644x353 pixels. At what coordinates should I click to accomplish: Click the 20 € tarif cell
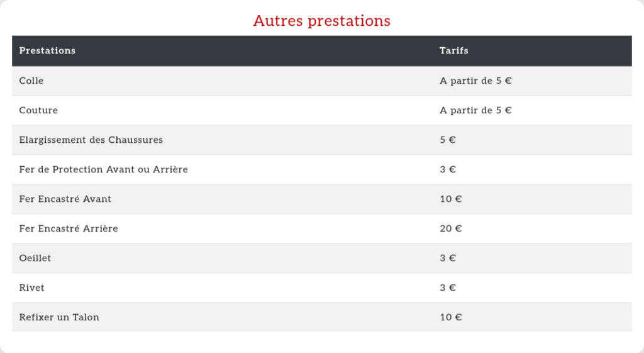[451, 228]
